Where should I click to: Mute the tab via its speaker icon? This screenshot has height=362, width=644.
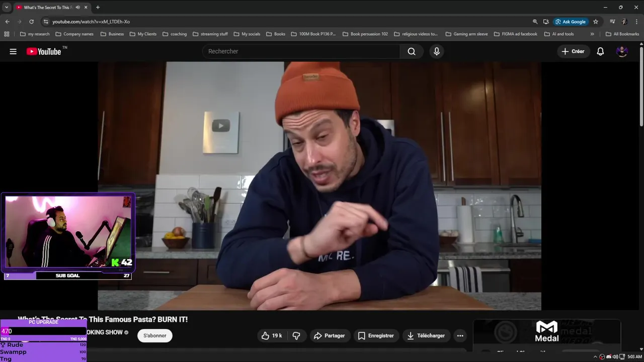78,8
